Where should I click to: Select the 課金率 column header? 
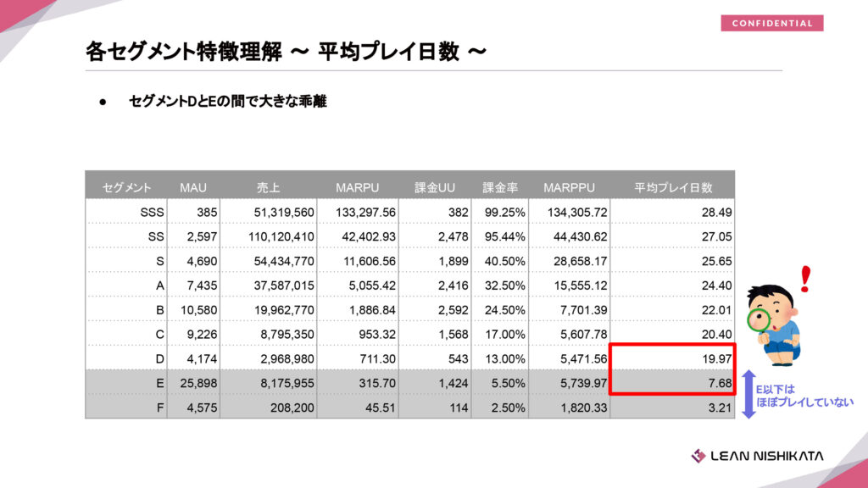500,186
